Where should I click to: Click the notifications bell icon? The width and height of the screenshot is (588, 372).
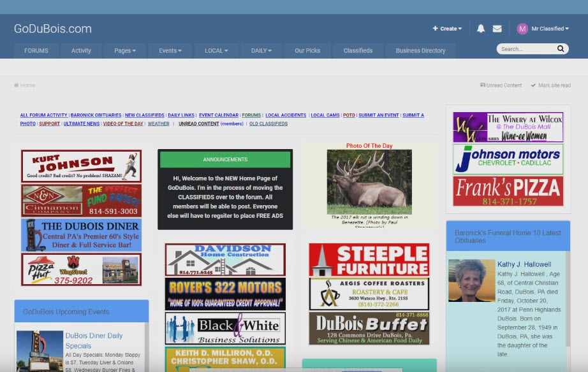pos(481,29)
